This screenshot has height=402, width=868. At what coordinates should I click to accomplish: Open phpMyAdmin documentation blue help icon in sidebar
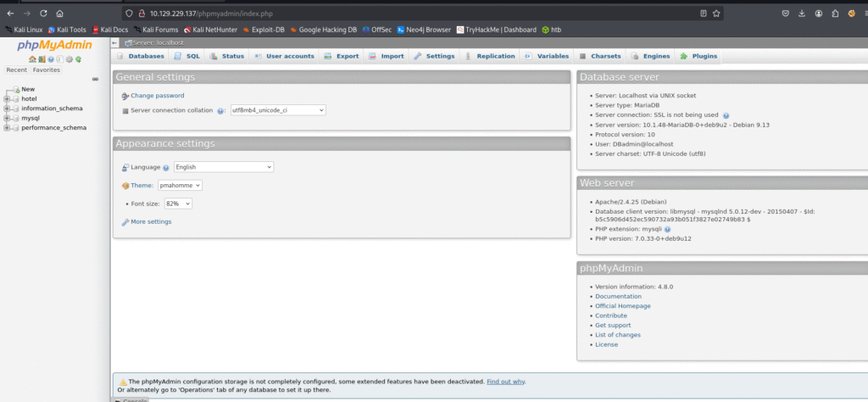click(x=51, y=59)
